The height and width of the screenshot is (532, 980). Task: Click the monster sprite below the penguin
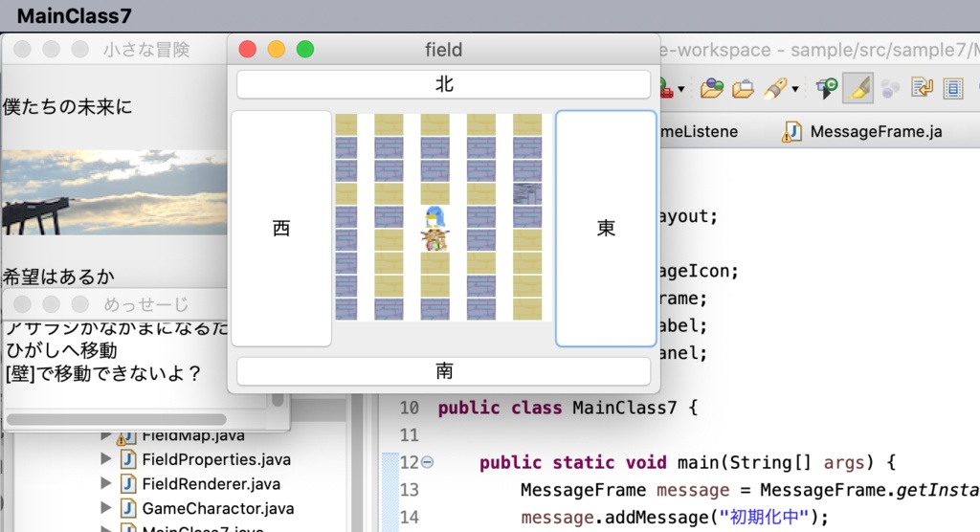coord(435,240)
